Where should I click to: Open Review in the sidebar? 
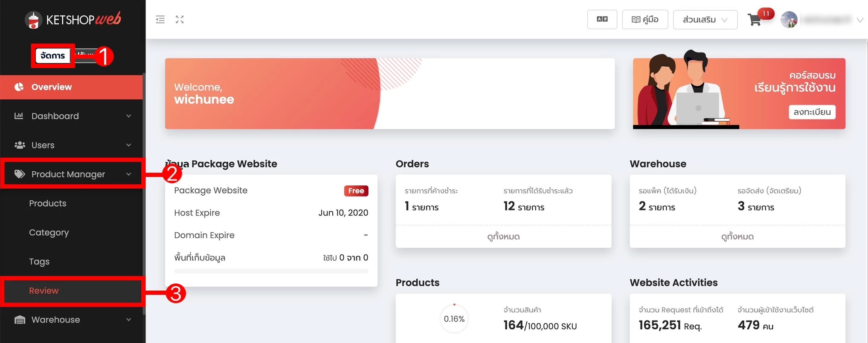point(44,291)
